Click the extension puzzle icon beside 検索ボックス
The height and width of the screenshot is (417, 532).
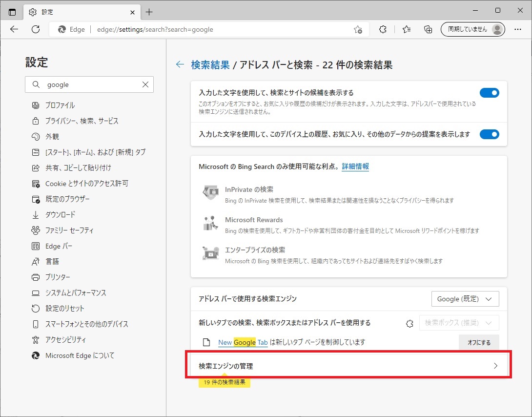409,323
